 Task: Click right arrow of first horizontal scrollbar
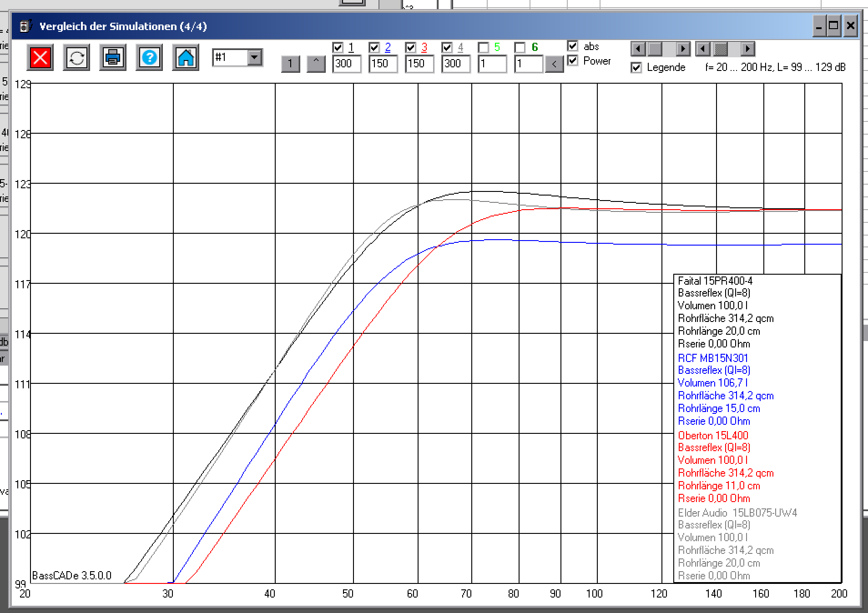point(682,49)
